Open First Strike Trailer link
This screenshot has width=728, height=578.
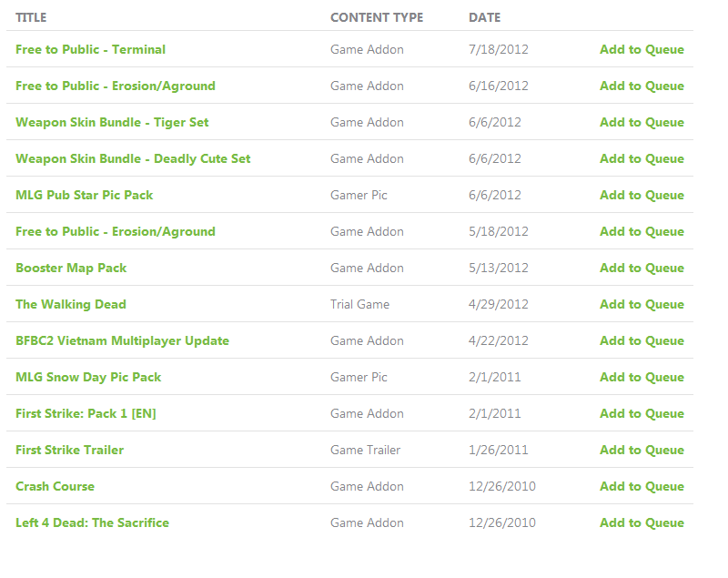tap(69, 450)
